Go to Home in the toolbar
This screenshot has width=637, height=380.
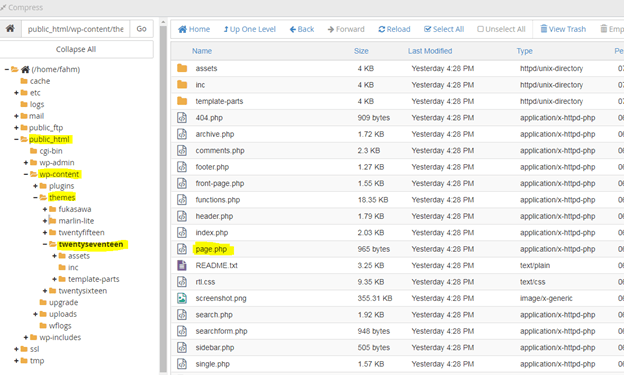tap(194, 29)
